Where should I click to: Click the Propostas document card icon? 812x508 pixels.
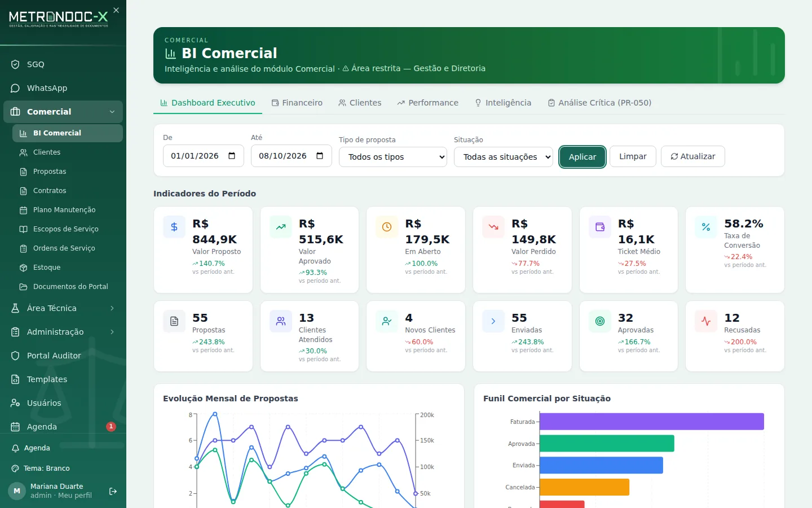pos(174,321)
